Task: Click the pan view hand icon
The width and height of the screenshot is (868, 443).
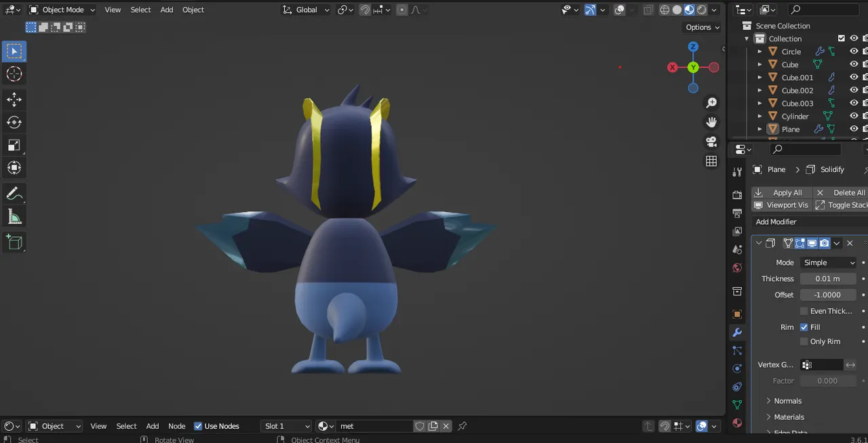Action: click(x=711, y=123)
